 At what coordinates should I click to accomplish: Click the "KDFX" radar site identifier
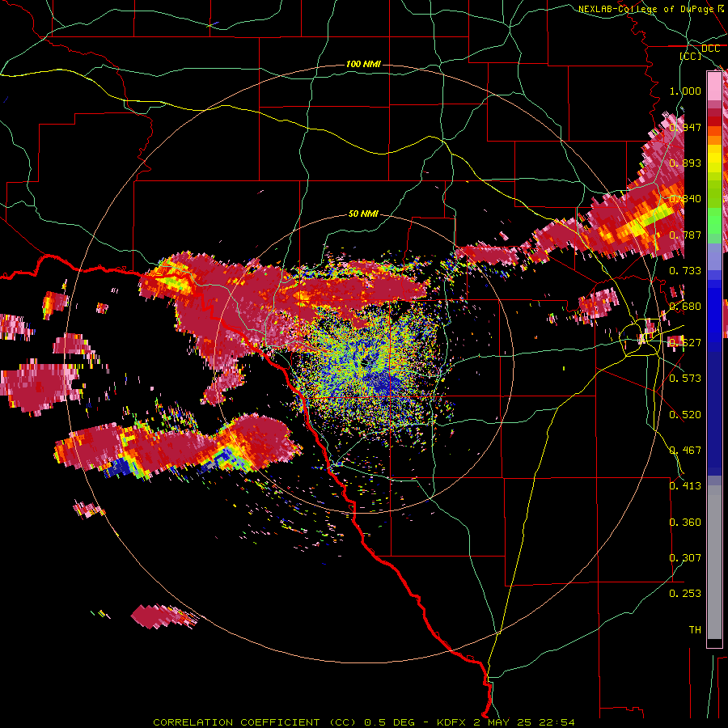point(453,722)
